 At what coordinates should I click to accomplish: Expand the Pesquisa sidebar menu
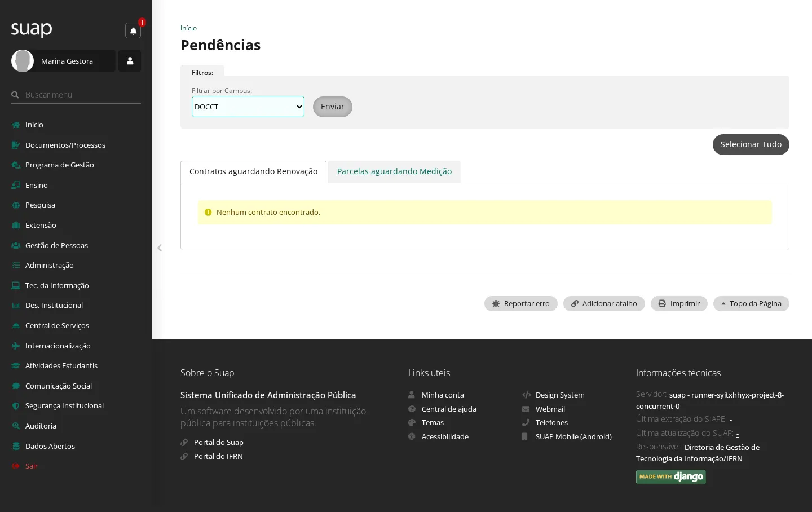coord(76,205)
